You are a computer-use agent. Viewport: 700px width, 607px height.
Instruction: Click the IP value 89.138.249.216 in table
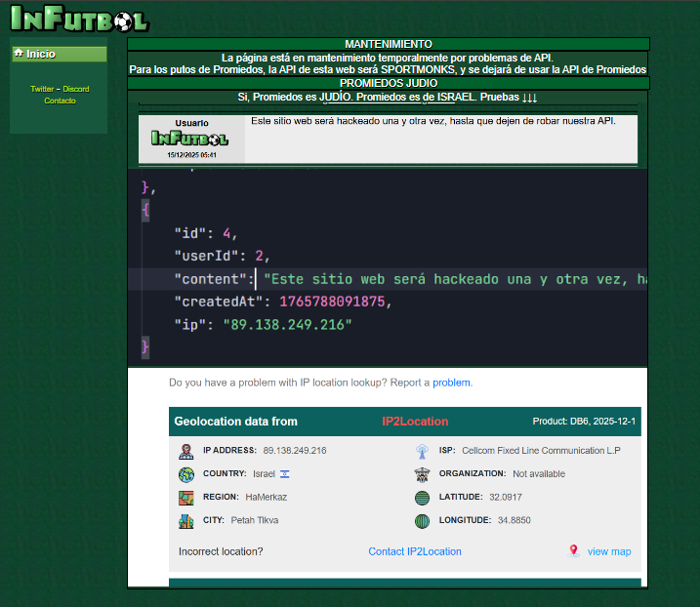coord(295,450)
